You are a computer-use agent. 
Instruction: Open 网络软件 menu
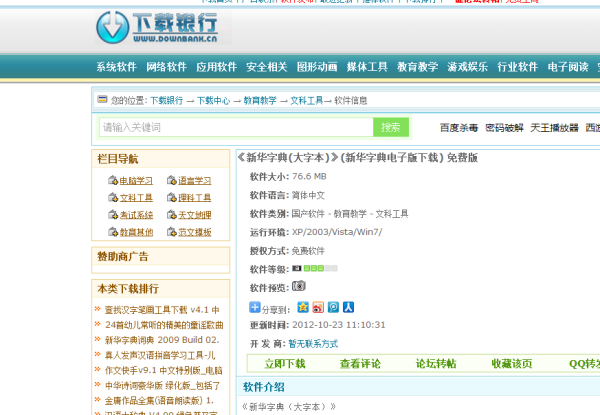coord(166,67)
